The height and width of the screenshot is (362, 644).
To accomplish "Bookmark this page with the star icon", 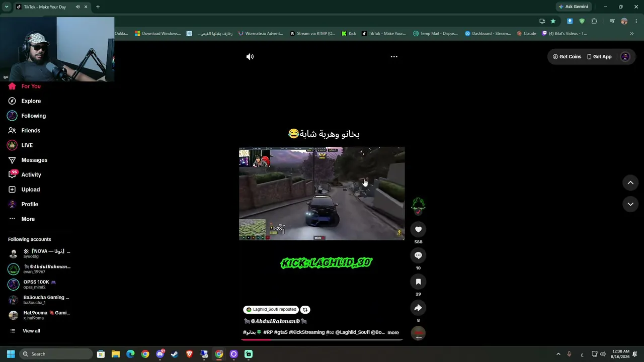I will click(x=553, y=21).
